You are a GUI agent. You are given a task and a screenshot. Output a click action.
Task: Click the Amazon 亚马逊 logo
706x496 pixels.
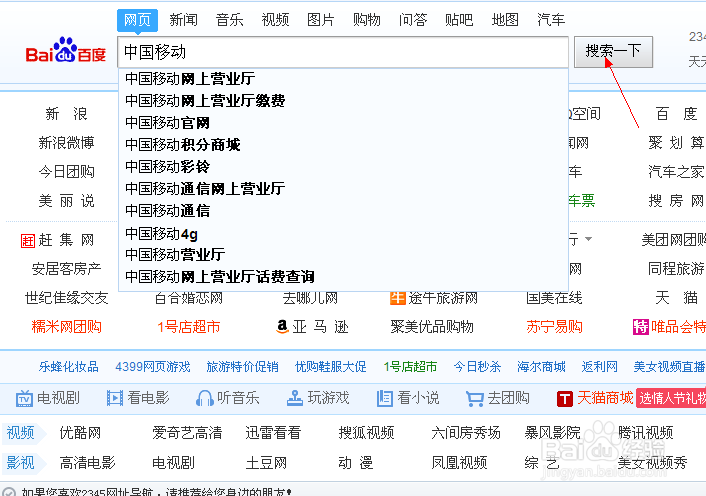pos(282,326)
